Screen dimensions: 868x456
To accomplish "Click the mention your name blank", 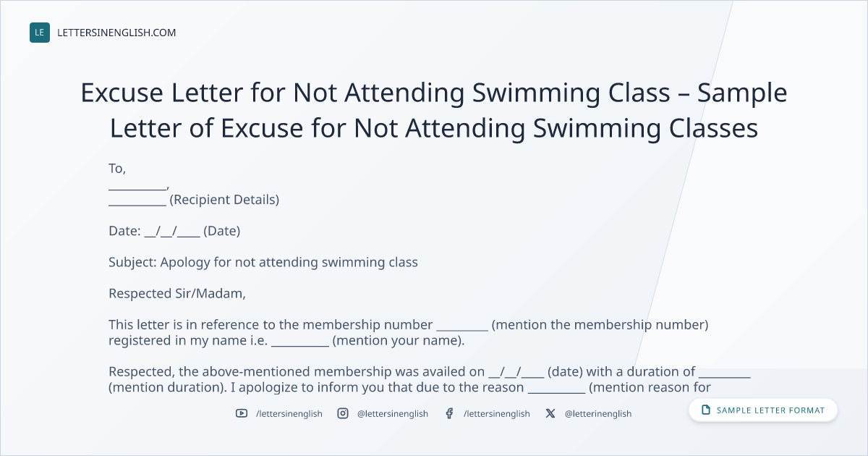I will point(300,341).
